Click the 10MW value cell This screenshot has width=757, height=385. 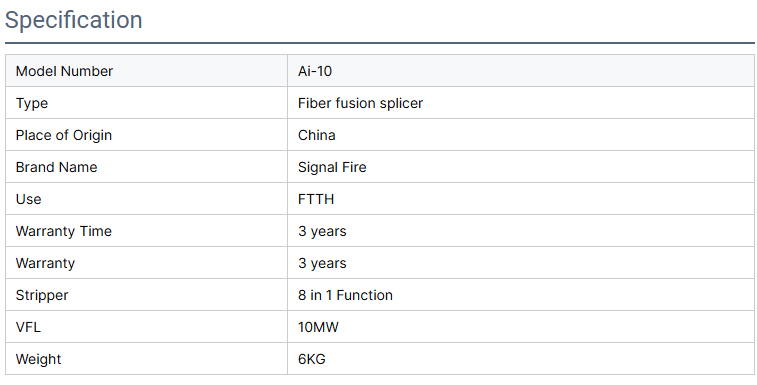coord(521,327)
